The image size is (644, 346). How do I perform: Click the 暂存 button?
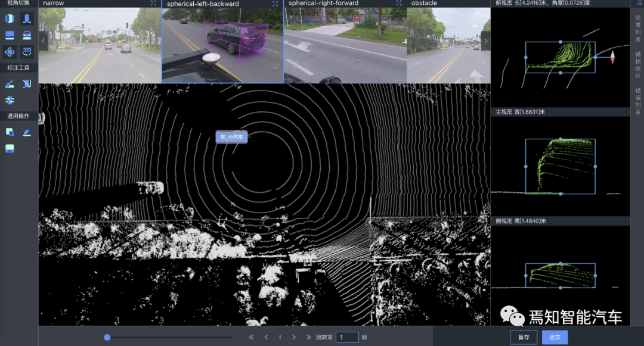coord(524,337)
